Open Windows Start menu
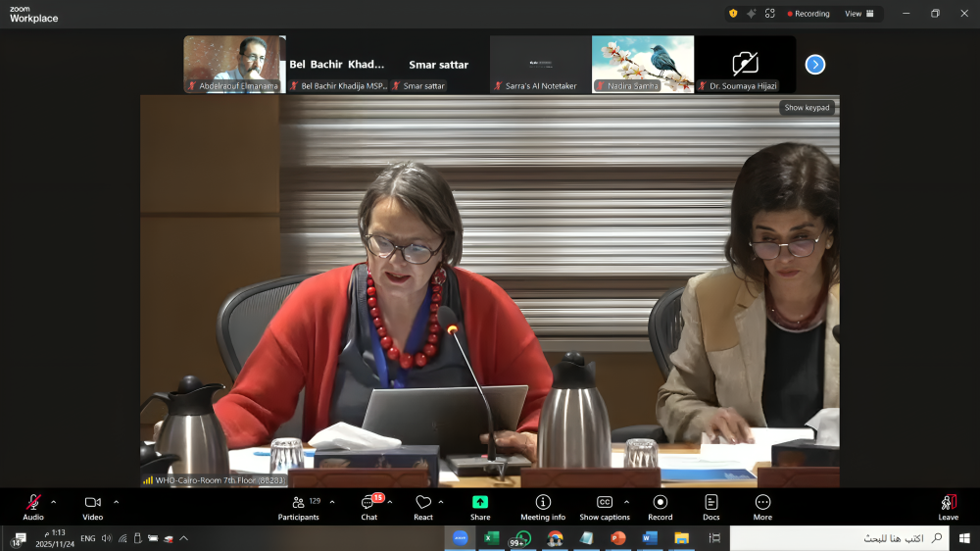The image size is (980, 551). [964, 538]
